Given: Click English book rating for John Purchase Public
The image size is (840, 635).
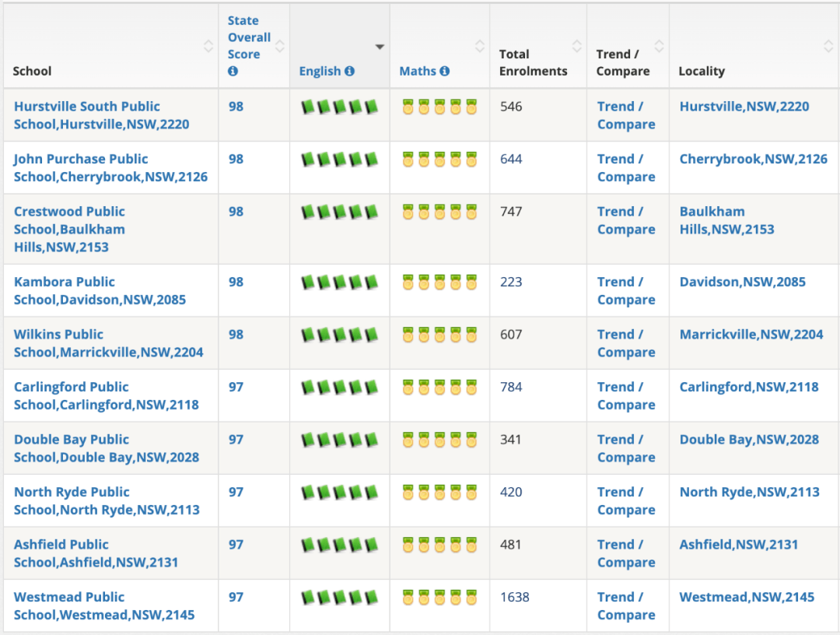Looking at the screenshot, I should [340, 160].
